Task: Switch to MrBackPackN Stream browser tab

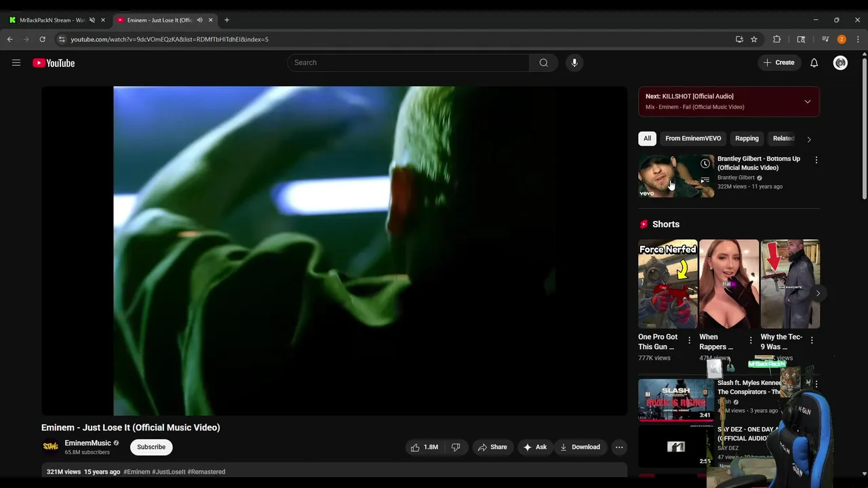Action: click(x=51, y=20)
